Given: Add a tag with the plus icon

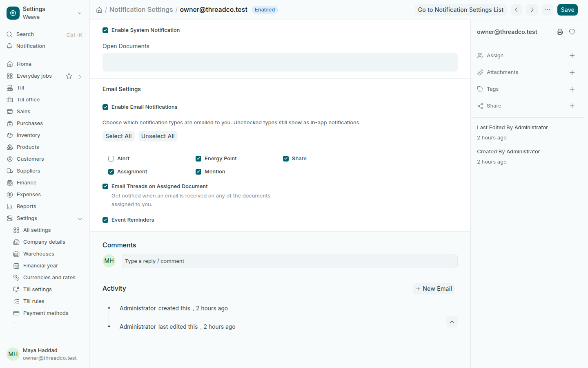Looking at the screenshot, I should [x=572, y=89].
